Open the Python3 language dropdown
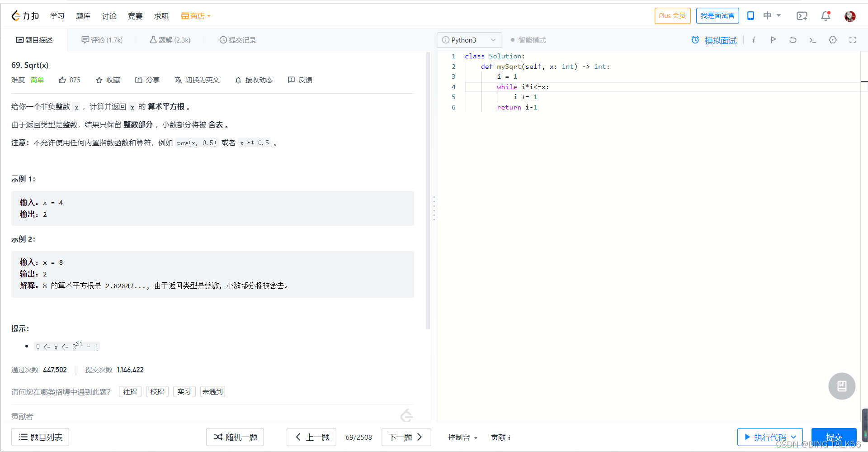868x452 pixels. [x=469, y=40]
